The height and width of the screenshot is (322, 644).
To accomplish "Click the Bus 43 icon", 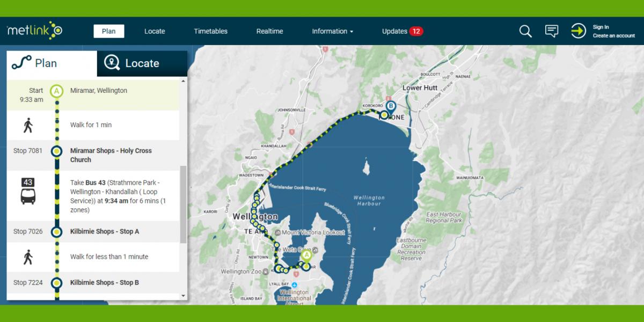I will click(28, 192).
